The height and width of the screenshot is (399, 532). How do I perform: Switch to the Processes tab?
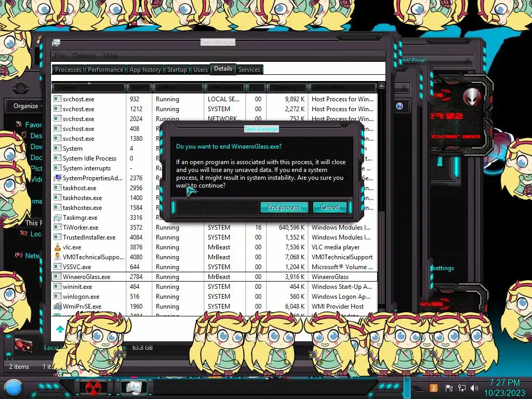(x=68, y=70)
